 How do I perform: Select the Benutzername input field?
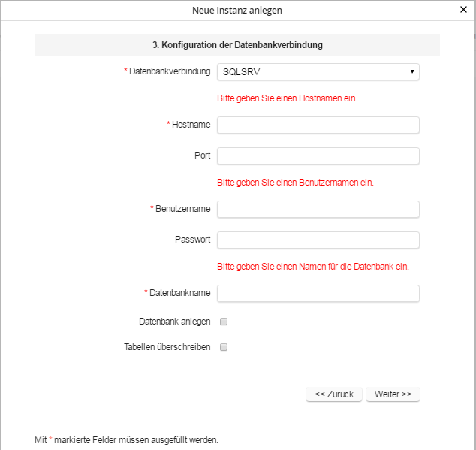(318, 209)
